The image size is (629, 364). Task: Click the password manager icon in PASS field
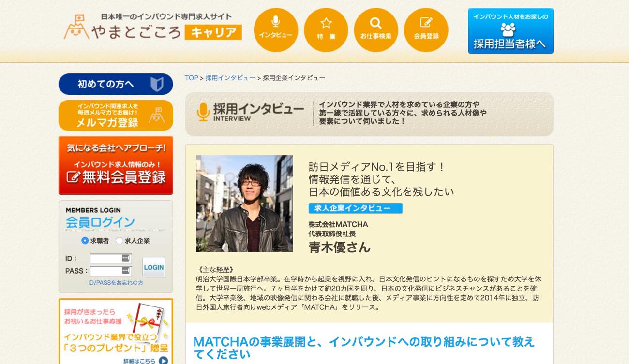point(125,270)
